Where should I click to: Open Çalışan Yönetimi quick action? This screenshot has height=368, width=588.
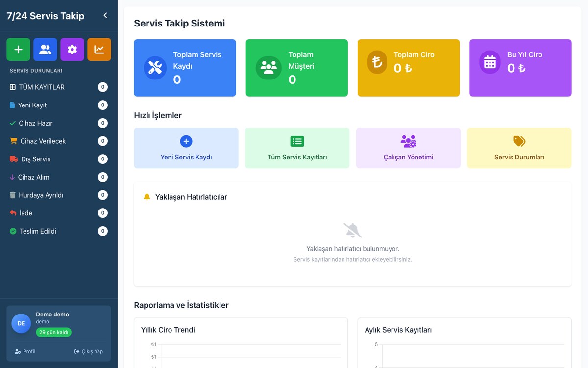tap(408, 148)
